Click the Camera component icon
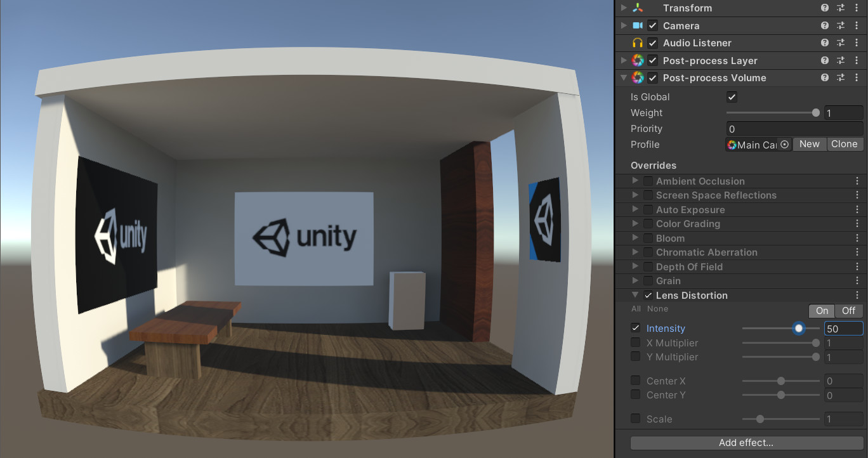Image resolution: width=868 pixels, height=458 pixels. tap(638, 26)
